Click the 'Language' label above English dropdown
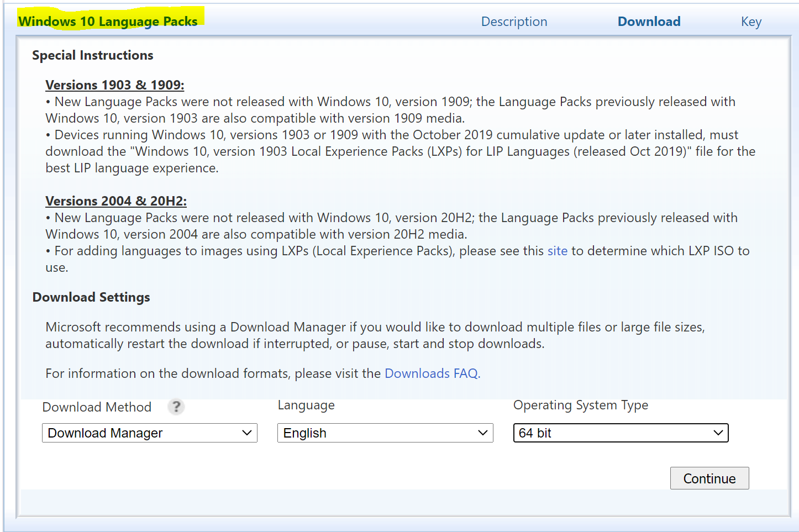Screen dimensions: 799x532 click(306, 405)
